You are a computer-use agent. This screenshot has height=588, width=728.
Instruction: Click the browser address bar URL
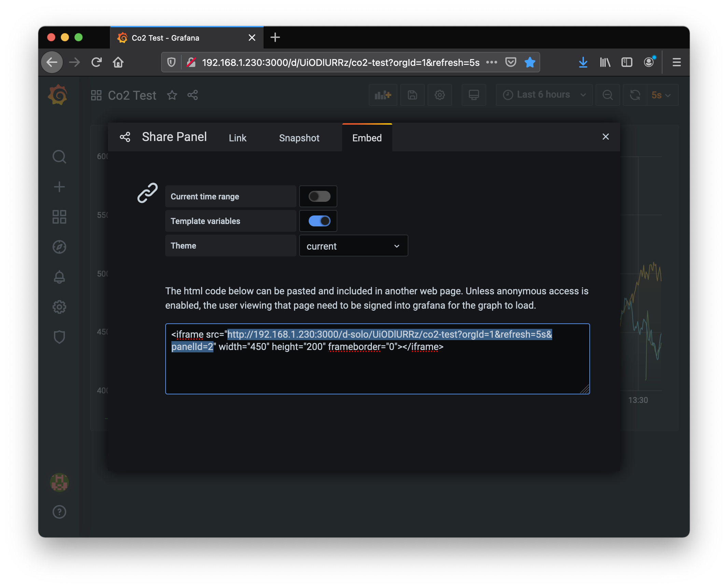(341, 62)
